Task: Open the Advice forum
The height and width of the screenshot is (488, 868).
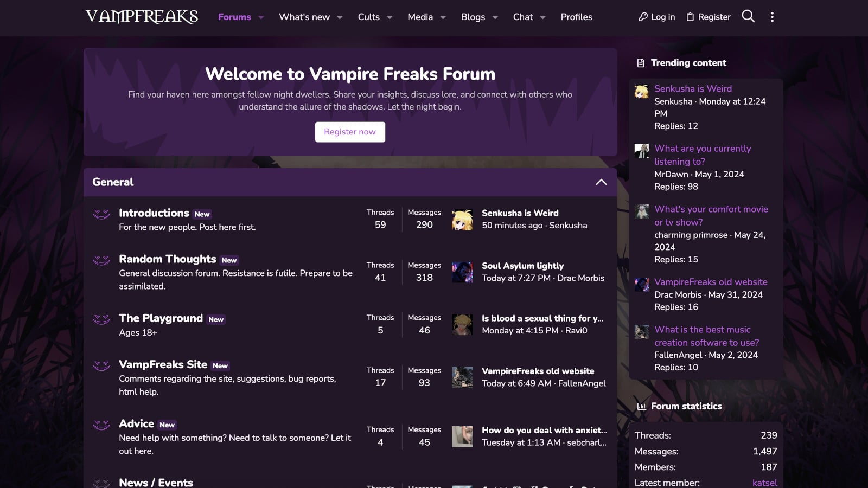Action: pyautogui.click(x=137, y=423)
